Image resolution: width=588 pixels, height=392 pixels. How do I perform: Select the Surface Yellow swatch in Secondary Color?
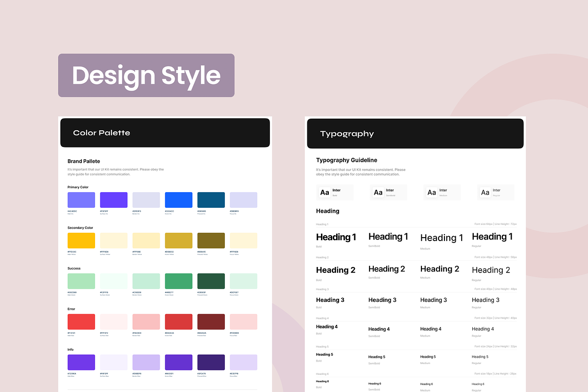click(x=114, y=241)
